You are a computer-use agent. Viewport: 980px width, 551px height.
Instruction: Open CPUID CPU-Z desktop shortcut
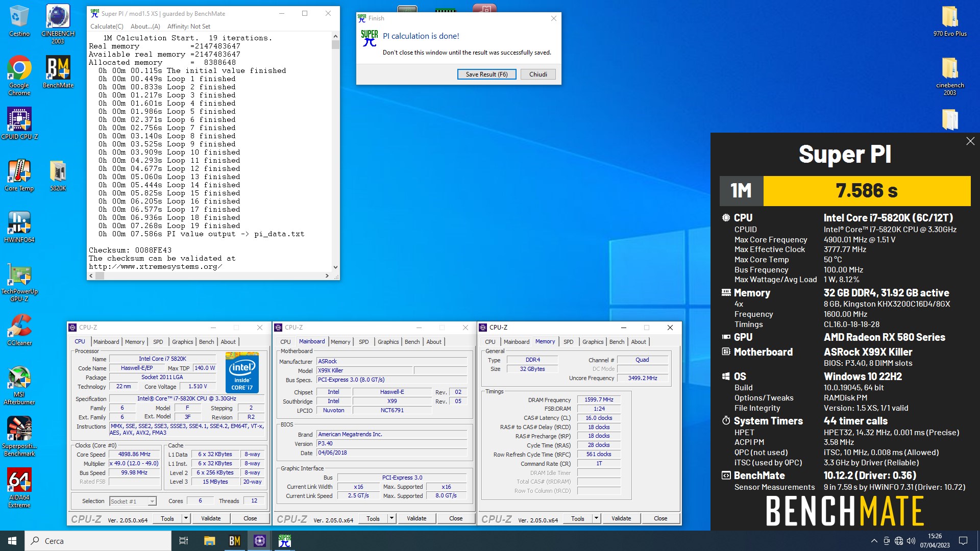coord(19,123)
